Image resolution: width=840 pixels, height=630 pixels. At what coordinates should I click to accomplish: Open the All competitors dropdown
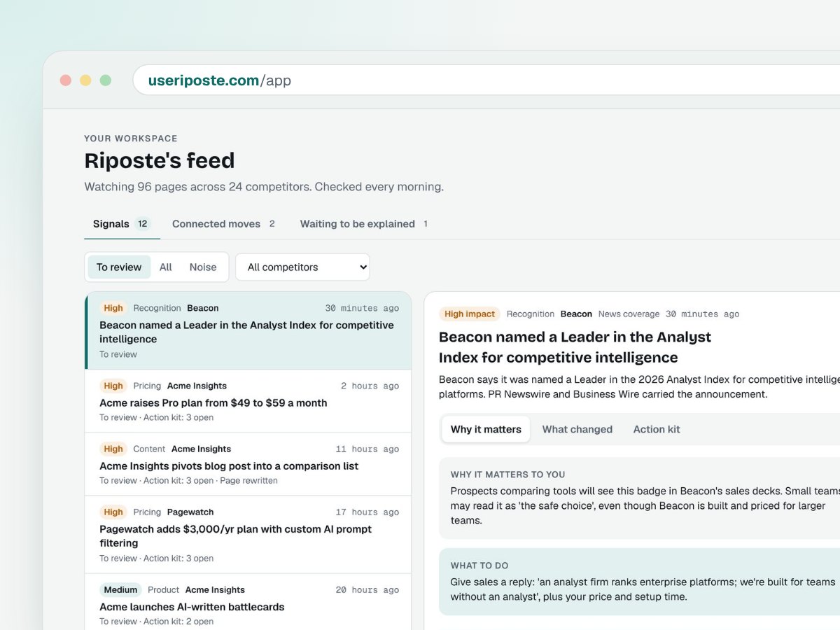point(302,267)
